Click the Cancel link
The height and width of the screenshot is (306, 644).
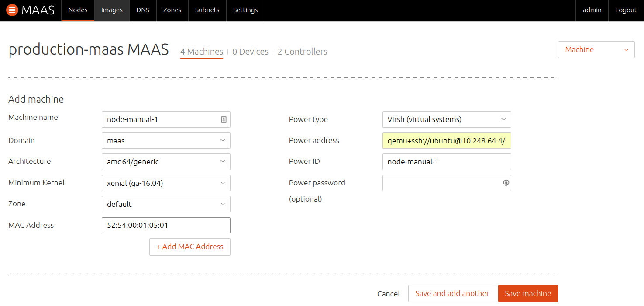point(389,294)
